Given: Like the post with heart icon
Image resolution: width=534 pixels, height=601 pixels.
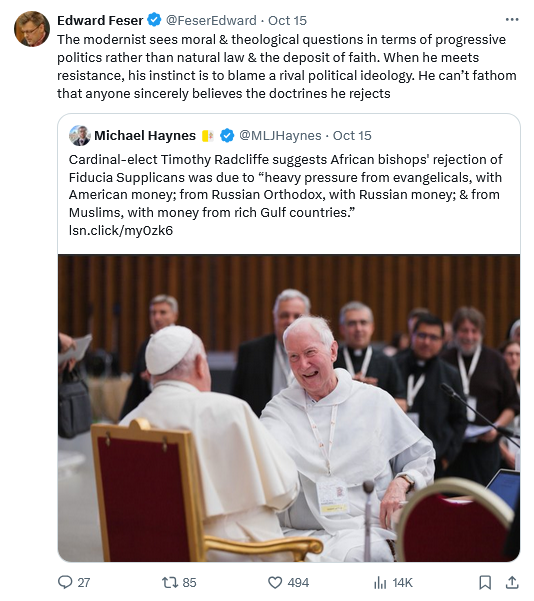Looking at the screenshot, I should pyautogui.click(x=275, y=583).
